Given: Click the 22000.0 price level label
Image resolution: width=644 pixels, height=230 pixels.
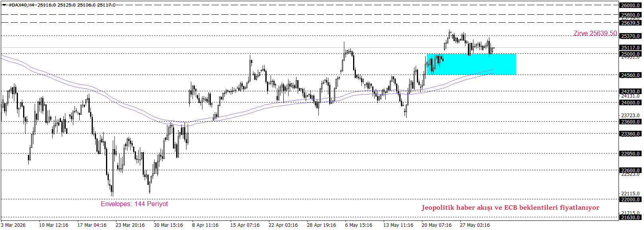Looking at the screenshot, I should coord(630,199).
